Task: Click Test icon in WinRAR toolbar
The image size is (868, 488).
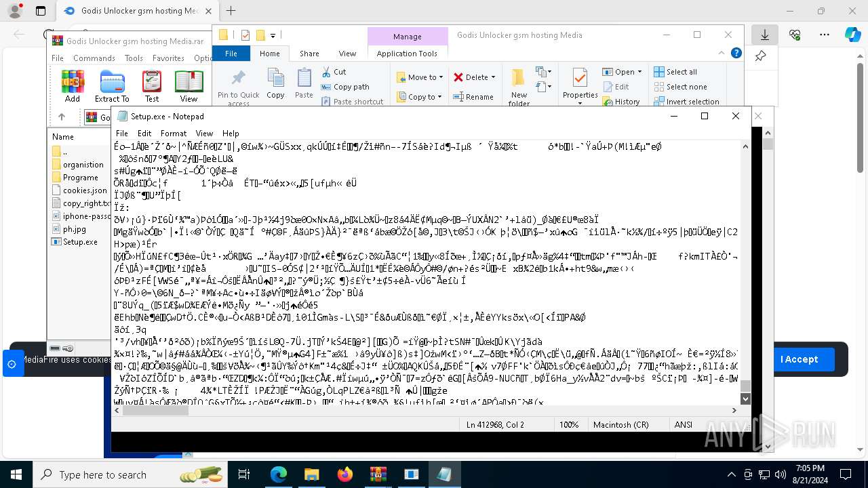Action: 152,86
